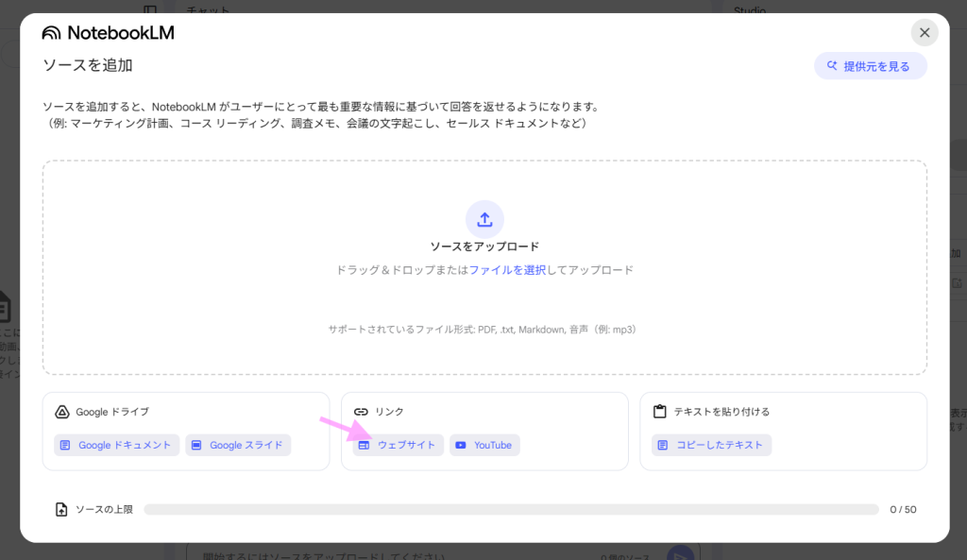The image size is (967, 560).
Task: Click the Google Drive triangle icon
Action: point(62,412)
